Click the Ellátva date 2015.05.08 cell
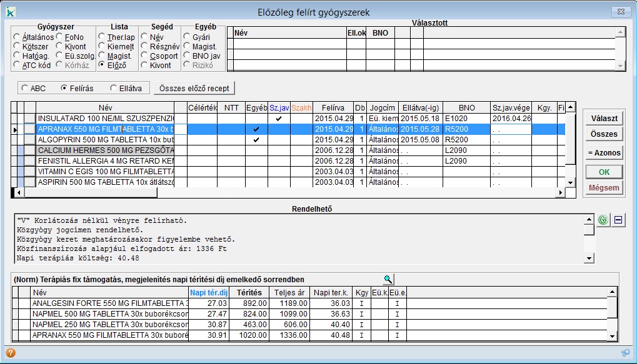The width and height of the screenshot is (637, 364). [x=421, y=140]
